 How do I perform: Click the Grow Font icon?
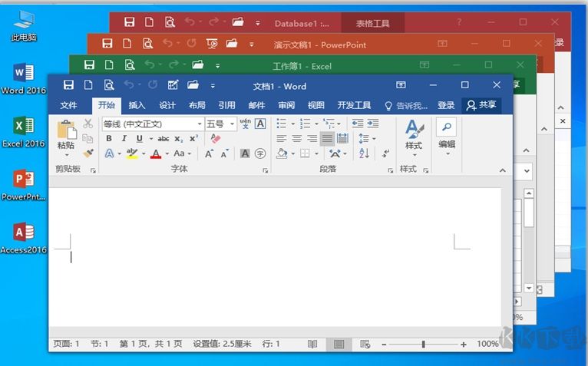click(210, 153)
